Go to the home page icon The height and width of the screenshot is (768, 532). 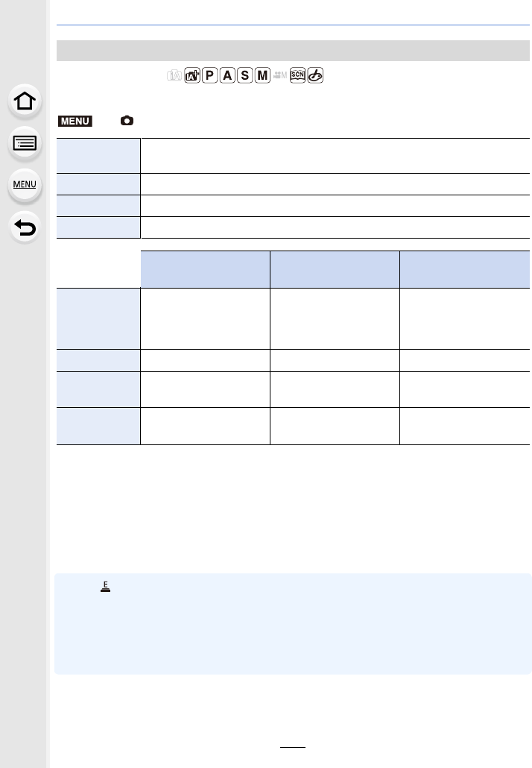tap(24, 101)
